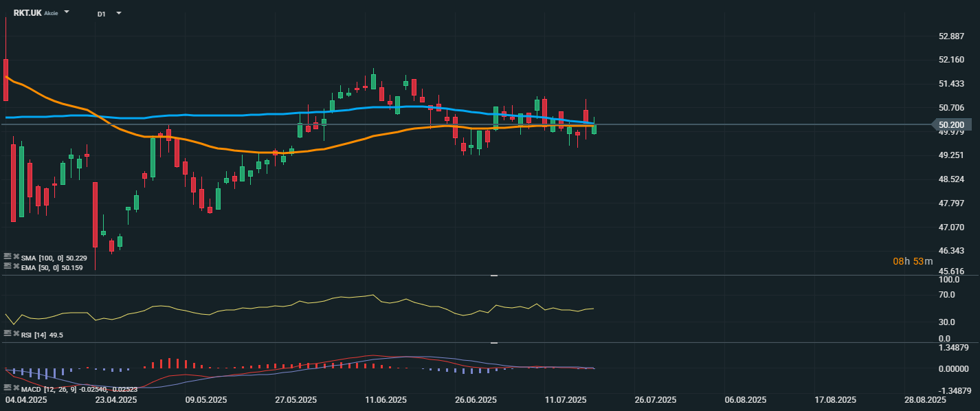980x411 pixels.
Task: Click price axis value 52.887
Action: (x=952, y=36)
